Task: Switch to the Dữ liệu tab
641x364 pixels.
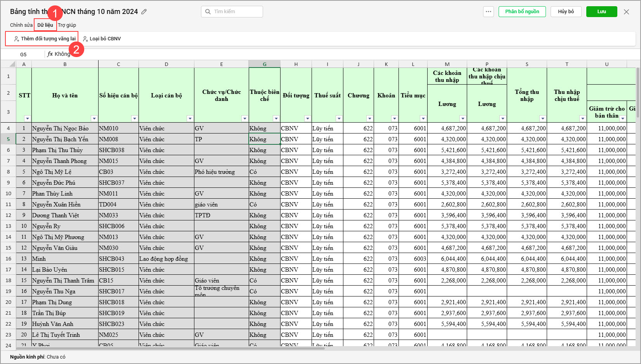Action: (45, 25)
